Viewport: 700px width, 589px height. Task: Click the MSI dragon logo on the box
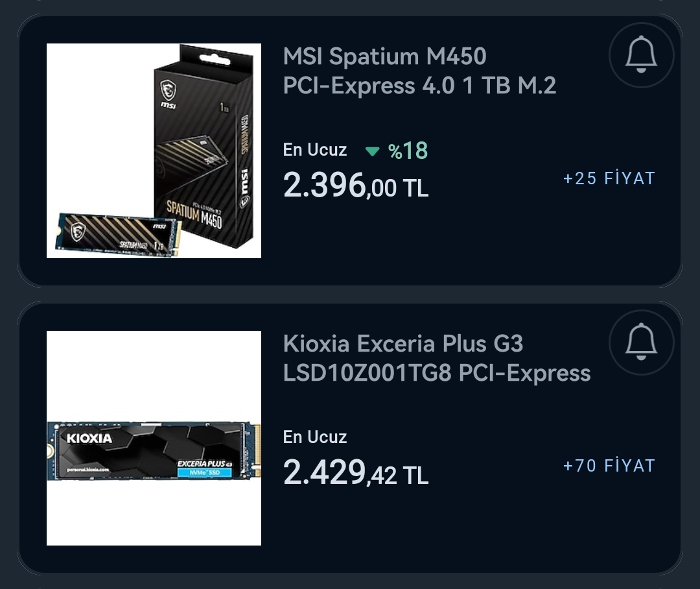tap(169, 90)
